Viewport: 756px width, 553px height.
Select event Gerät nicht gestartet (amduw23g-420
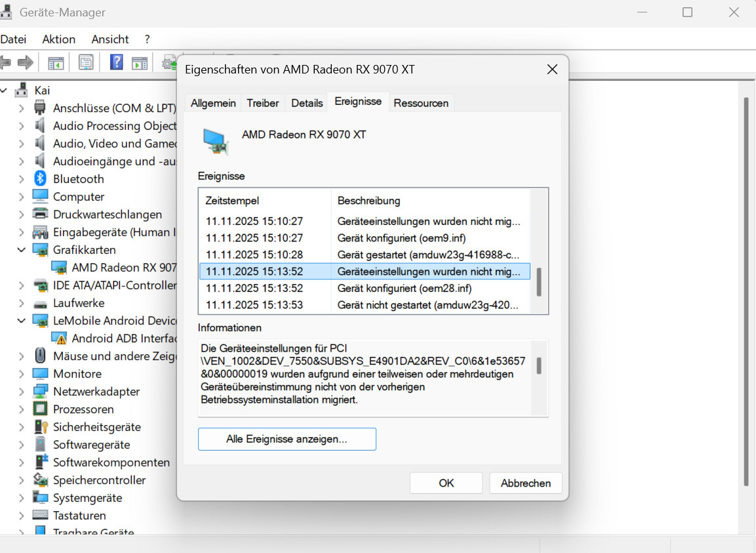pyautogui.click(x=365, y=305)
